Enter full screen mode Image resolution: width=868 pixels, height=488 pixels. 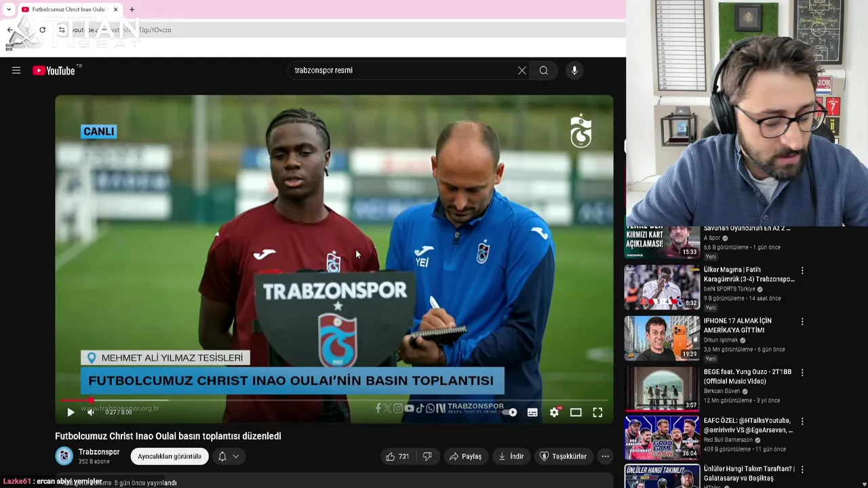(597, 412)
